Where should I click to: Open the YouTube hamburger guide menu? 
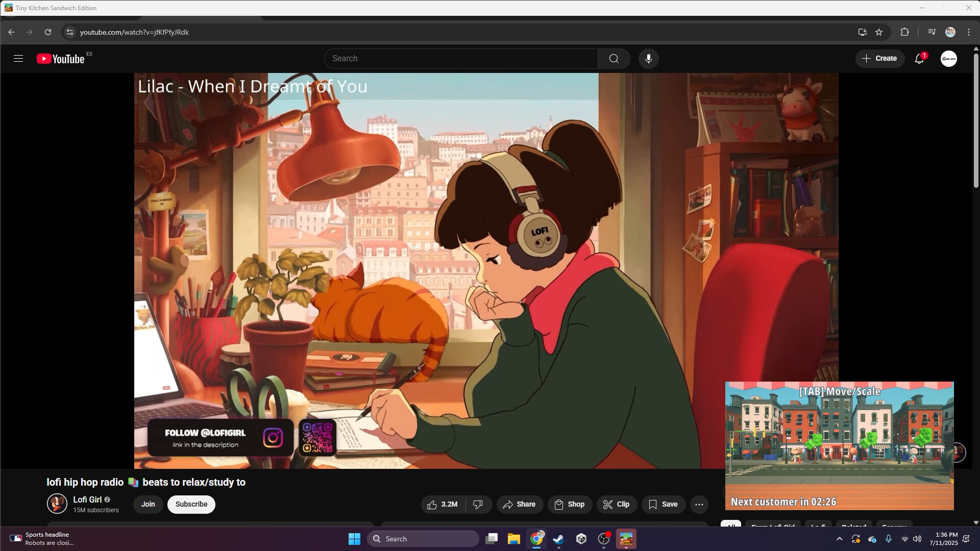[18, 58]
